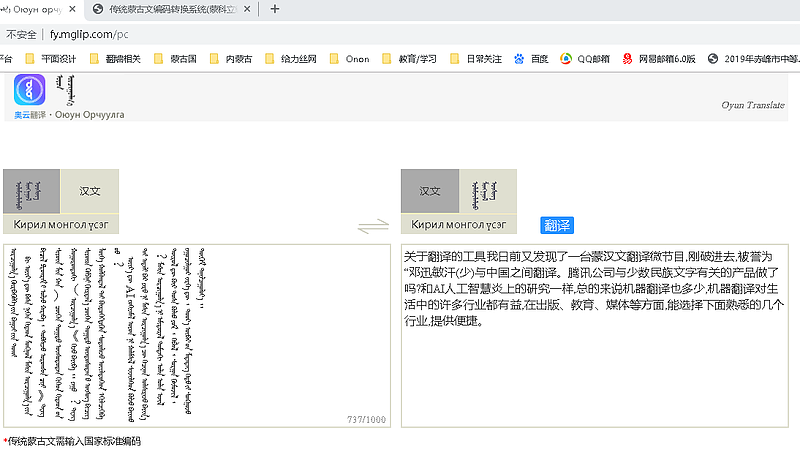Open the 网易邮箱6.0版 bookmark
800x455 pixels.
pos(659,59)
